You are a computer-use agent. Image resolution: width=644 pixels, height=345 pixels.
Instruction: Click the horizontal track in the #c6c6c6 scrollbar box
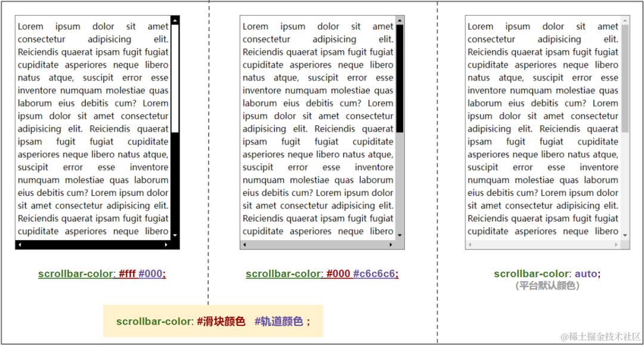tap(318, 245)
